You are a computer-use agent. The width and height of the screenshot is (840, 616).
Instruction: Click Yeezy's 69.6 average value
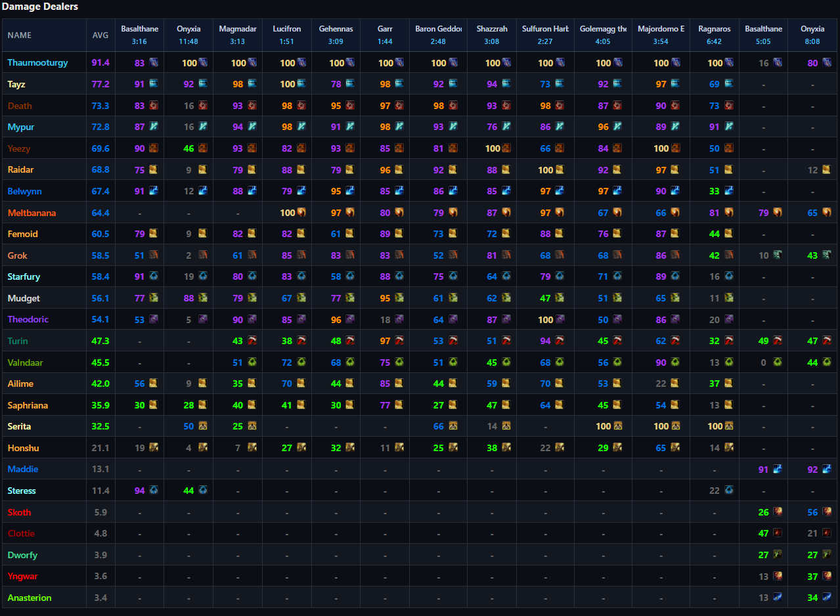coord(100,148)
